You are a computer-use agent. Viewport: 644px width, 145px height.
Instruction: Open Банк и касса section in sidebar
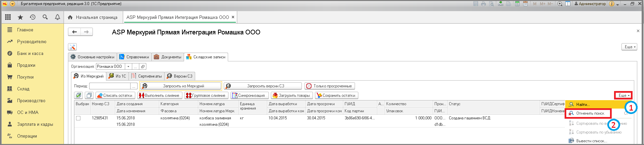[30, 53]
